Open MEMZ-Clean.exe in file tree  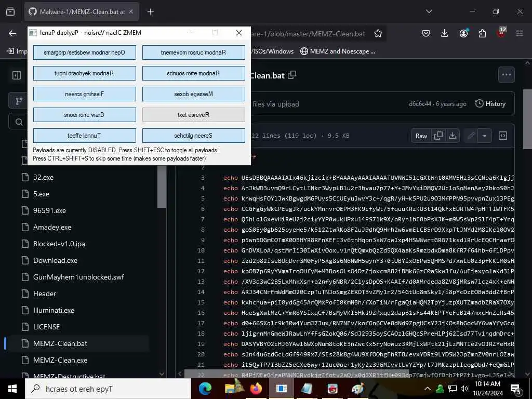(60, 360)
